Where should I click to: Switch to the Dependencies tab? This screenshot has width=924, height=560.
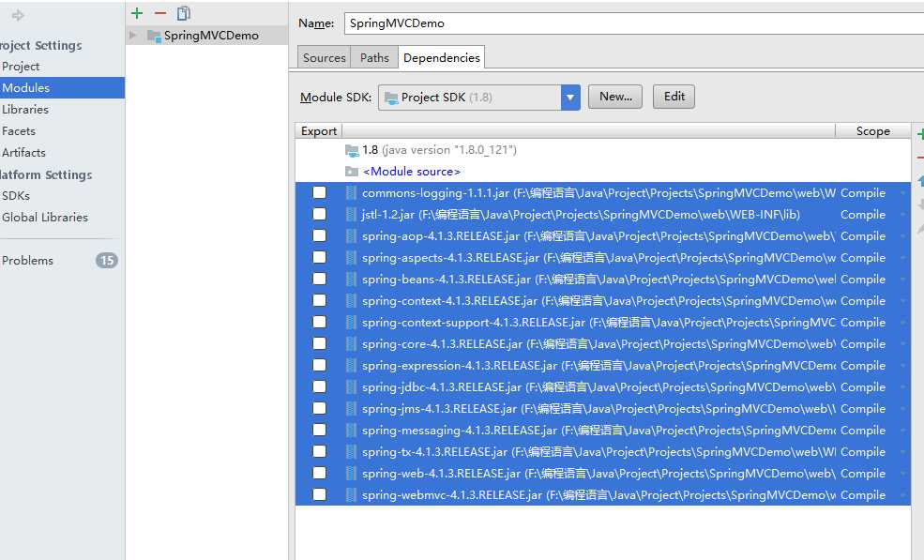pos(442,58)
